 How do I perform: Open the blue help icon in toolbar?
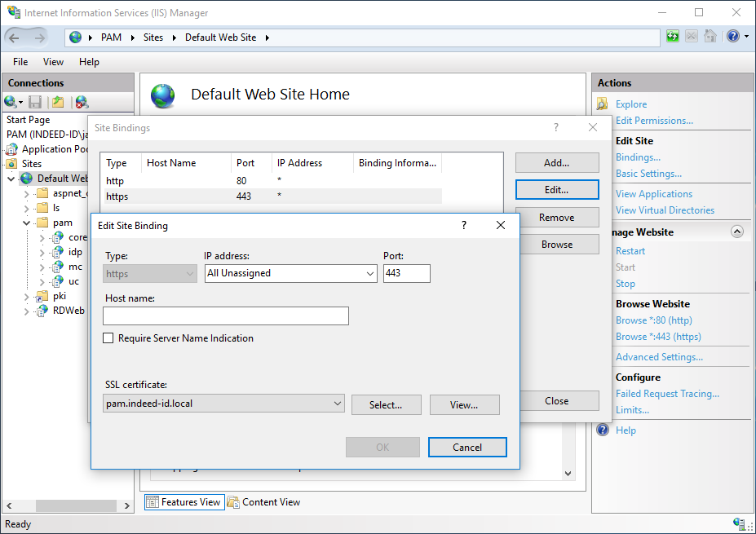pyautogui.click(x=732, y=37)
